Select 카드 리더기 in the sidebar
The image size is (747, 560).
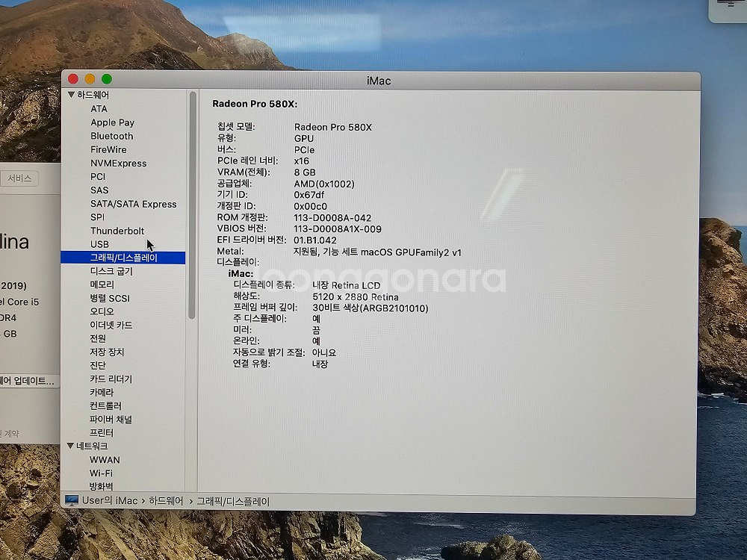[111, 379]
